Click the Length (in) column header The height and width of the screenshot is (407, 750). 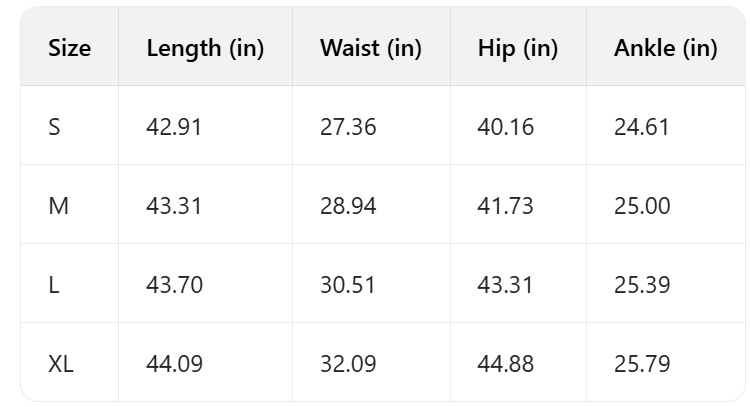(205, 48)
